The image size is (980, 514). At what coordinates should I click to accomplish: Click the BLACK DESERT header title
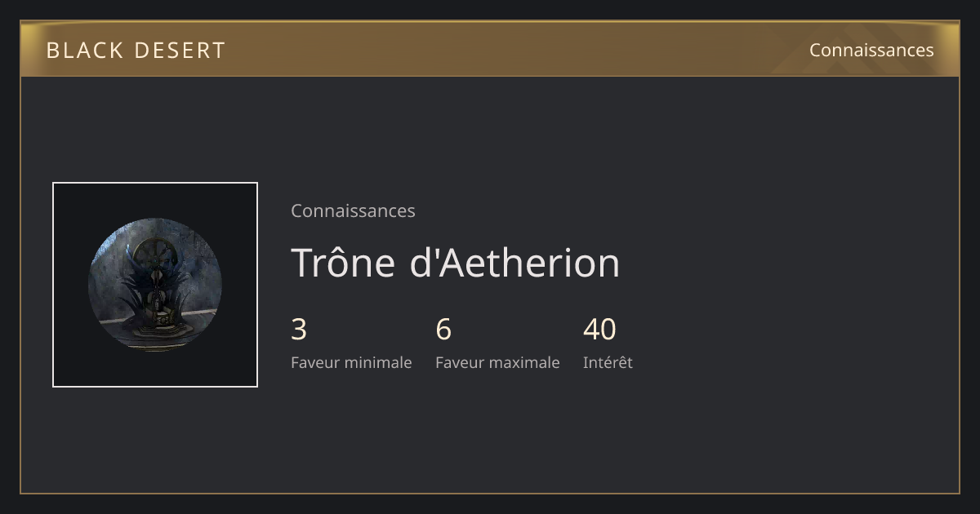pyautogui.click(x=136, y=51)
